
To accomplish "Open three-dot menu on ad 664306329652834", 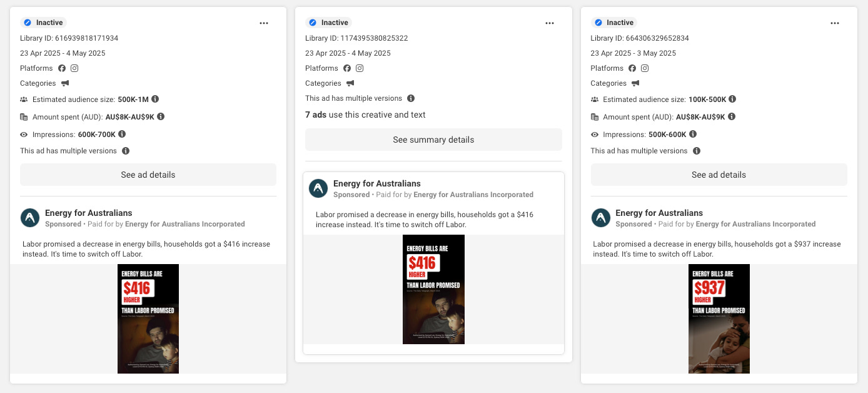I will (x=835, y=23).
